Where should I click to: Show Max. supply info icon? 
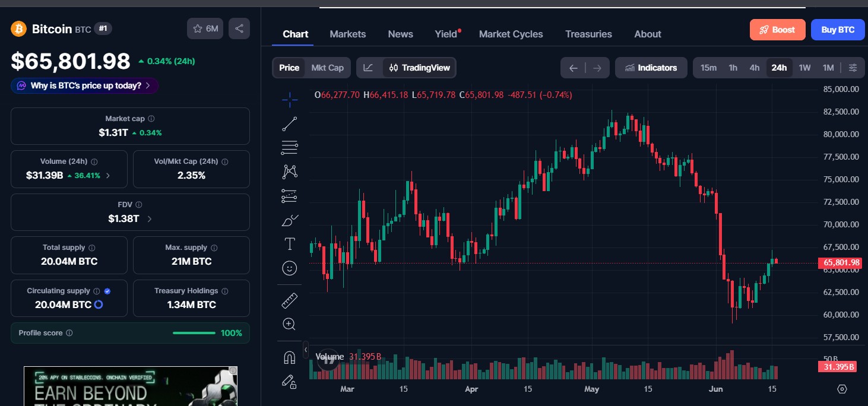(214, 248)
